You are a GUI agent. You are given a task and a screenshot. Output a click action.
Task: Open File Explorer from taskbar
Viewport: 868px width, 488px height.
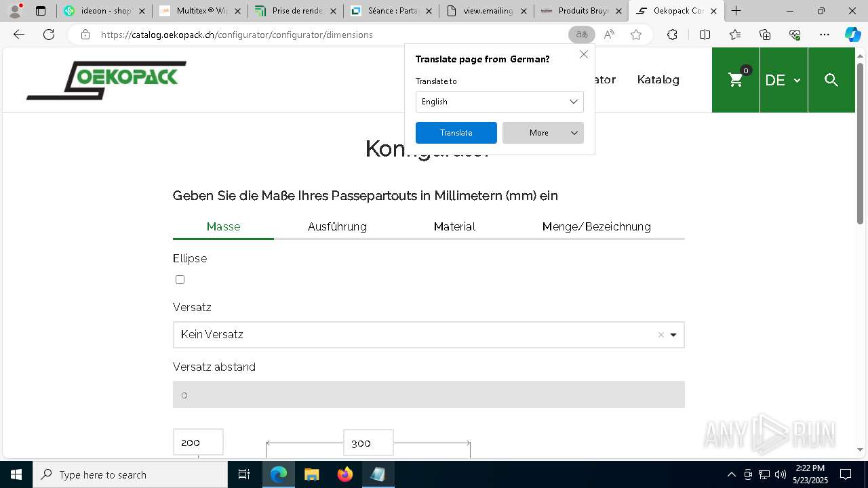point(311,474)
